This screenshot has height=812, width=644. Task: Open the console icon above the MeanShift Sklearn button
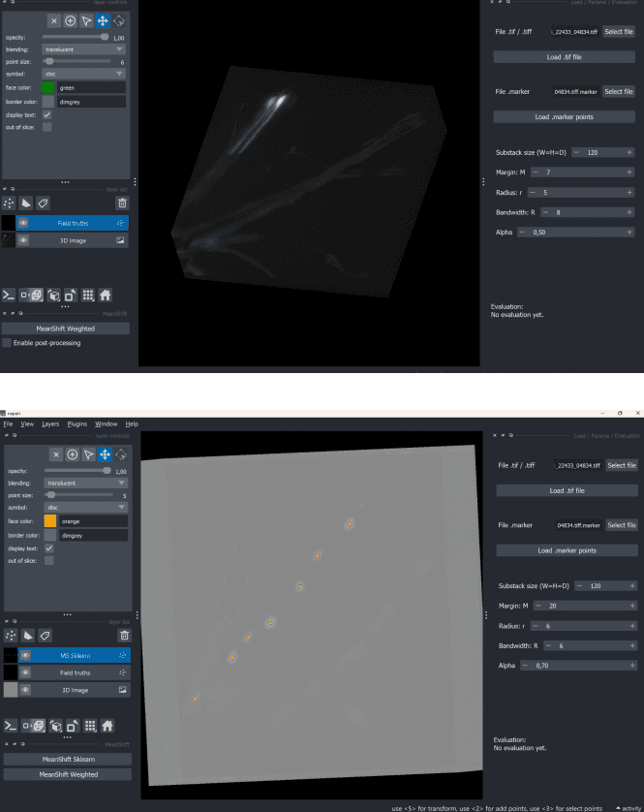click(x=11, y=726)
